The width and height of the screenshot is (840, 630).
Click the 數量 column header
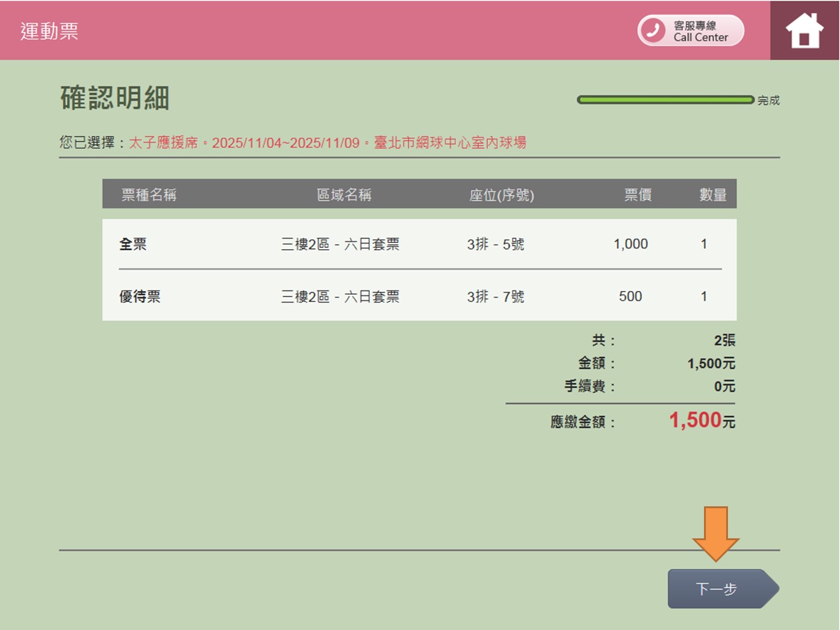tap(713, 195)
